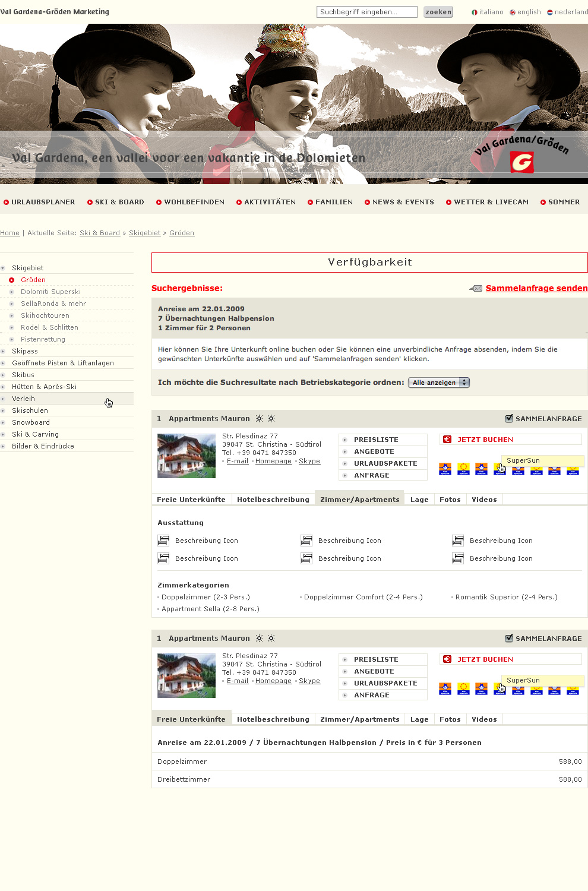This screenshot has width=588, height=891.
Task: Toggle Sammelanfrage checkbox for the second listing
Action: click(x=509, y=639)
